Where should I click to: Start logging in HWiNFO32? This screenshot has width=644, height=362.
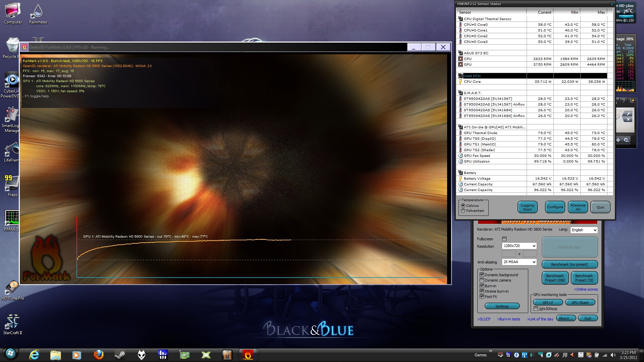pyautogui.click(x=527, y=207)
